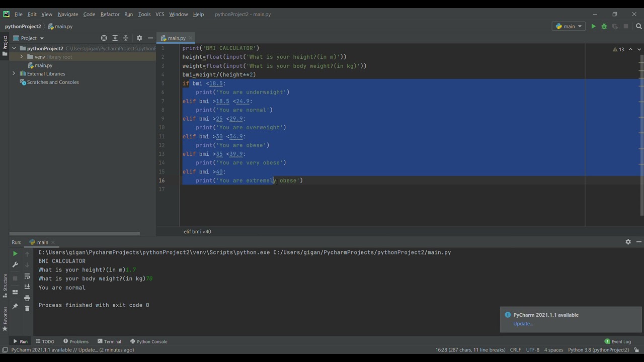The height and width of the screenshot is (362, 644).
Task: Pin the Run tab
Action: [15, 306]
